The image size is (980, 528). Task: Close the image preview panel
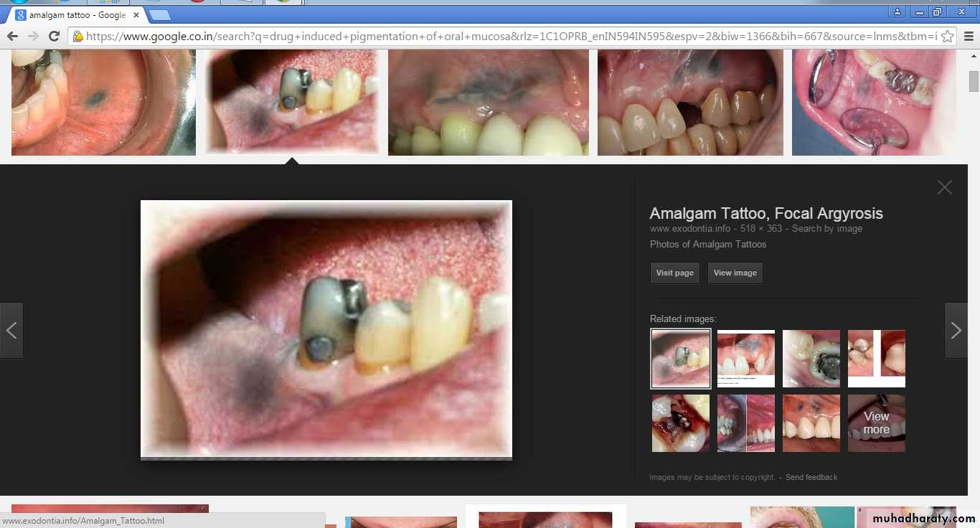click(944, 187)
